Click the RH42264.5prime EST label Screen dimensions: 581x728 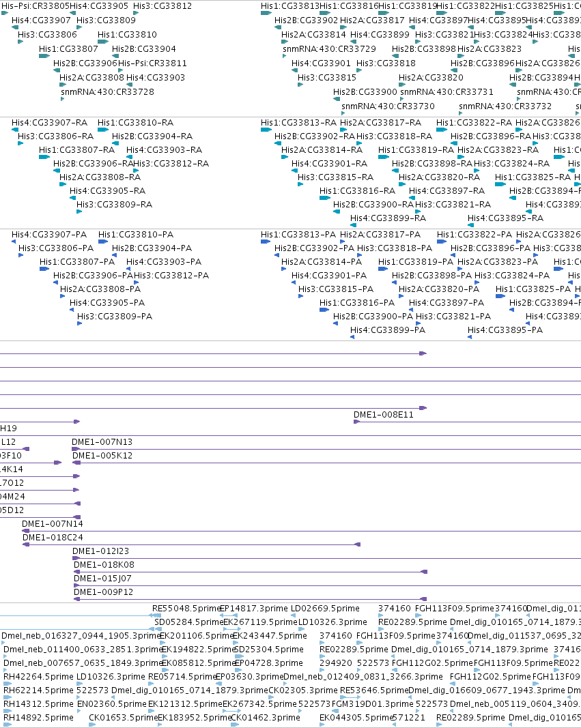(x=38, y=676)
